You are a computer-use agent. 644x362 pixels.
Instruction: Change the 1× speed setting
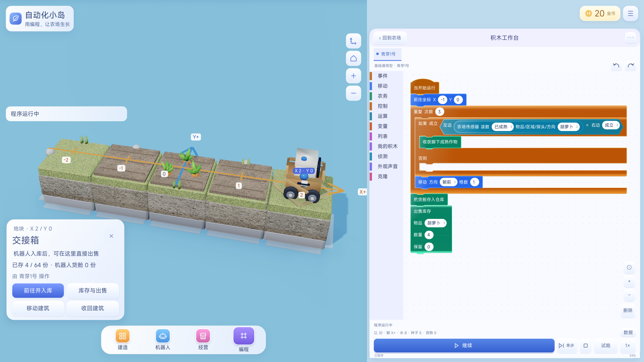point(628,346)
